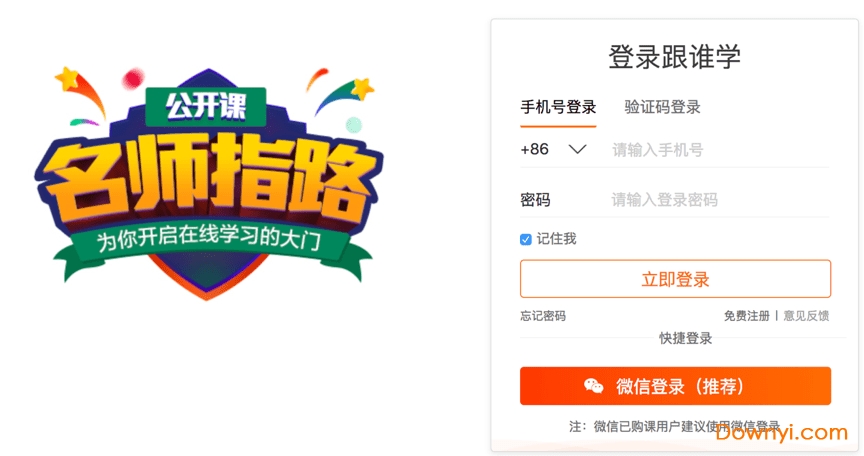Open the 意见反馈 link
864x456 pixels.
pyautogui.click(x=806, y=316)
